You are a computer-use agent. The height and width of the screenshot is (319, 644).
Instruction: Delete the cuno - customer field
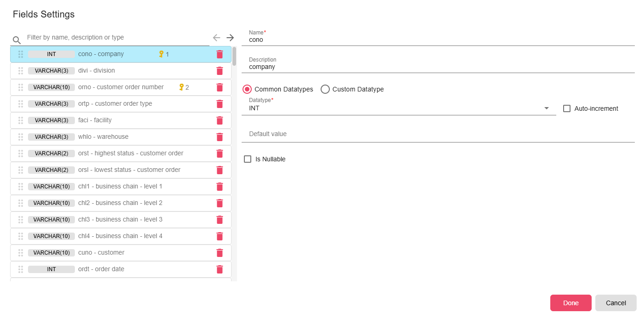click(x=220, y=253)
